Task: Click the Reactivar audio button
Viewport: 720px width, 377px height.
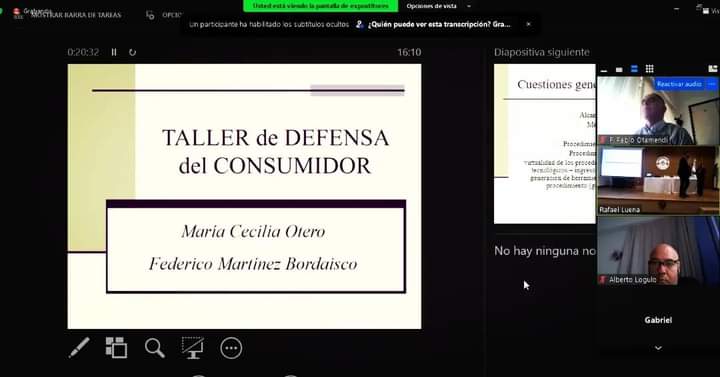Action: click(679, 84)
